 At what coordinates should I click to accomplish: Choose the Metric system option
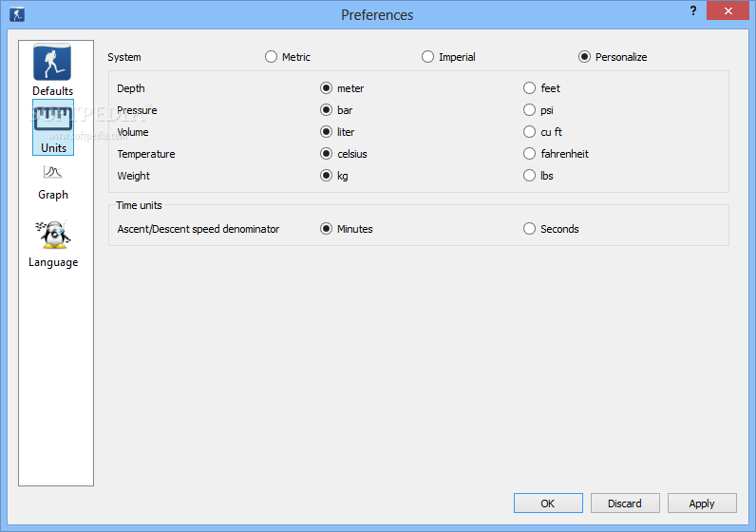288,57
